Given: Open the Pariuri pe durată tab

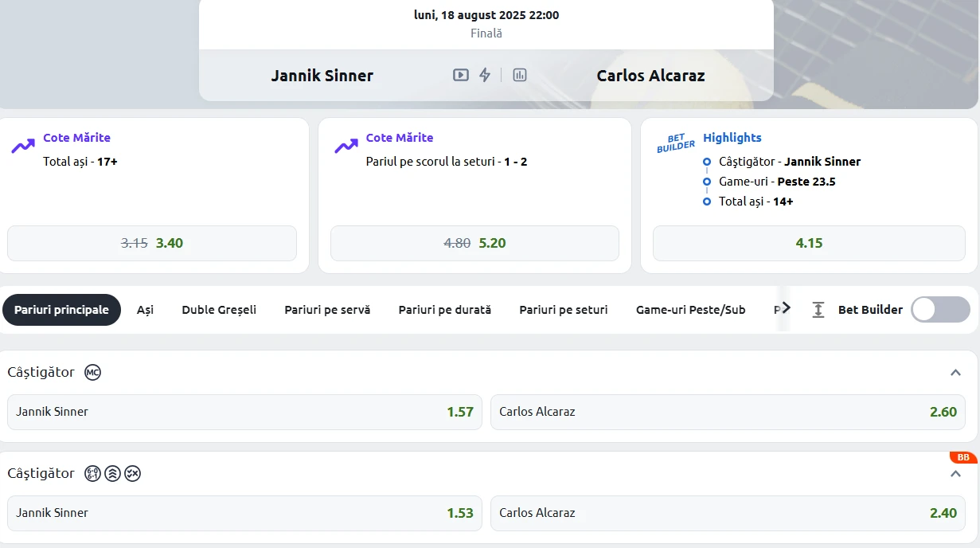Looking at the screenshot, I should coord(445,310).
